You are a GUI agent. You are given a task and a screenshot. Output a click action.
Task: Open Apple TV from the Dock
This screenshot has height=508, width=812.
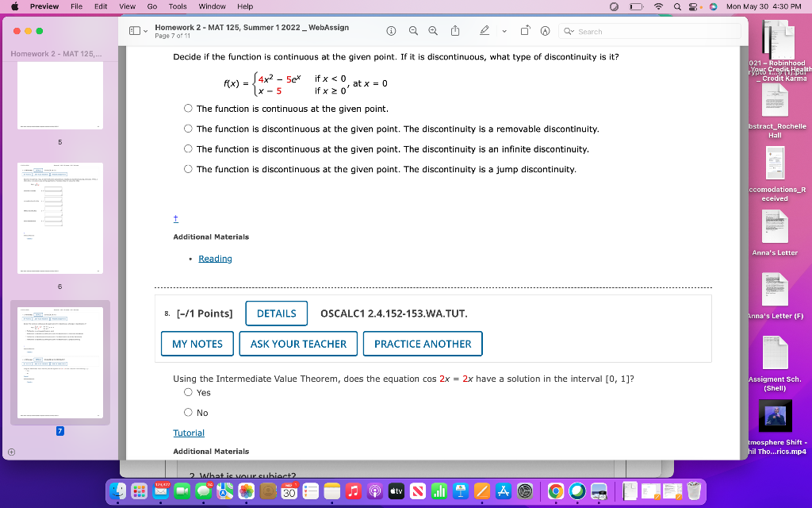[396, 491]
